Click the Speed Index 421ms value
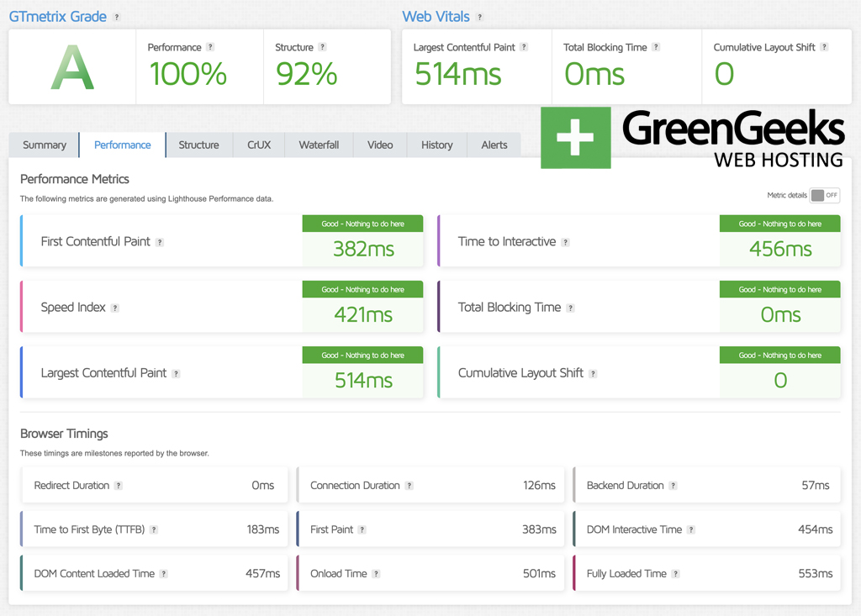 tap(363, 315)
